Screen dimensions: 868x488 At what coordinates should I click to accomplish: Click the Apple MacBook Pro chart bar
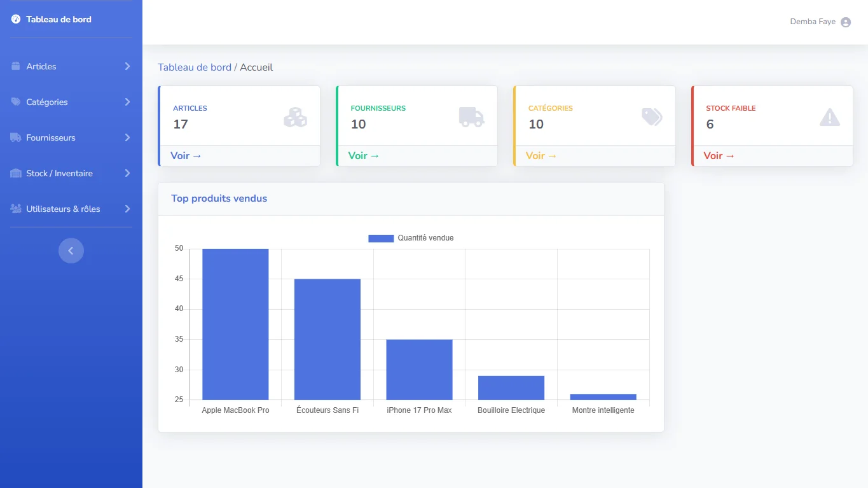(x=235, y=324)
